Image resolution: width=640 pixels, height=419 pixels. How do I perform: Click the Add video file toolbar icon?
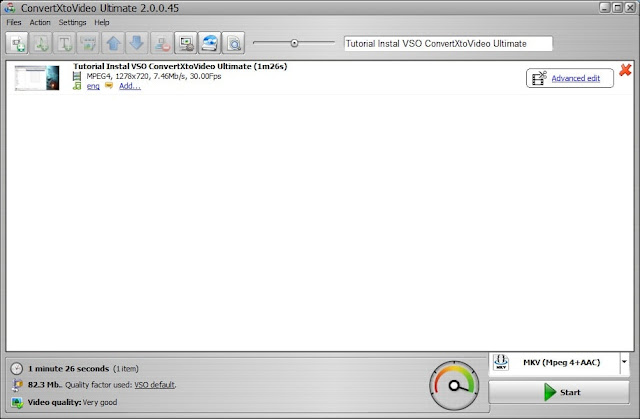(x=17, y=43)
